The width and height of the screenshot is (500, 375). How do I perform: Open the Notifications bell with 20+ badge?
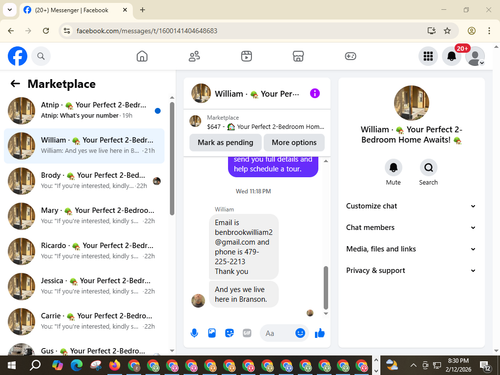coord(452,56)
